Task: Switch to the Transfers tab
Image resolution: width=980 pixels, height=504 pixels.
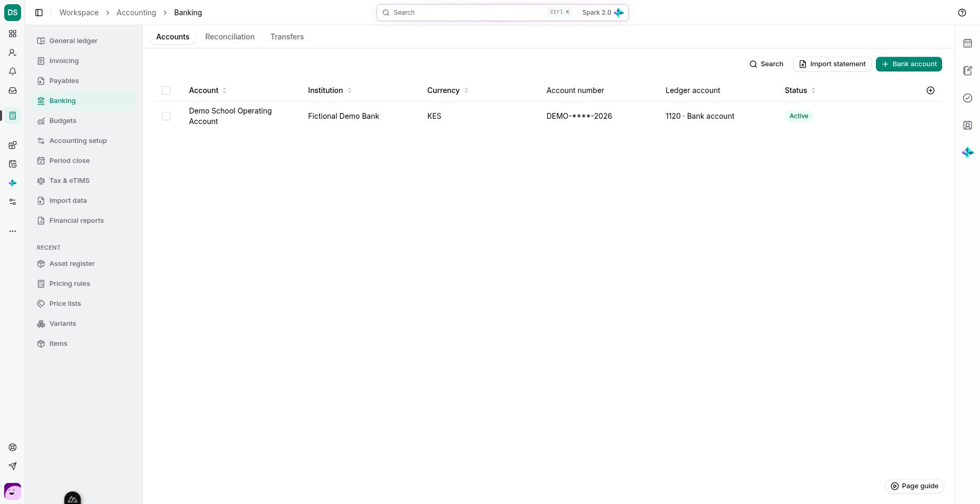Action: tap(287, 37)
